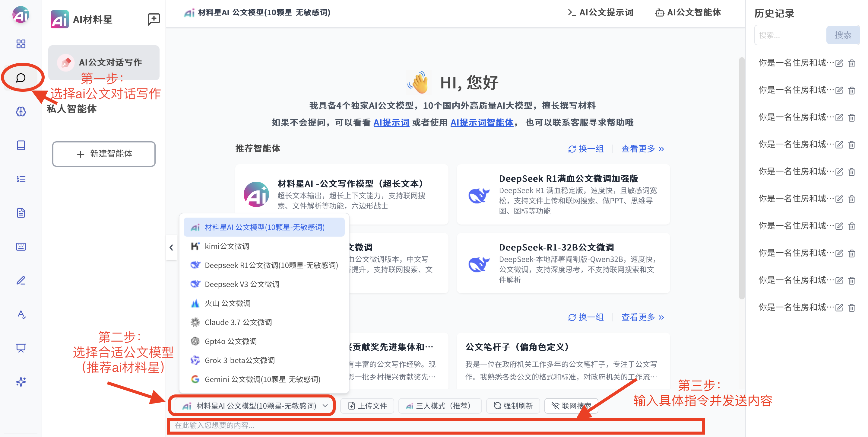Open AI公文智能体 tab in header
The image size is (868, 437).
(688, 13)
